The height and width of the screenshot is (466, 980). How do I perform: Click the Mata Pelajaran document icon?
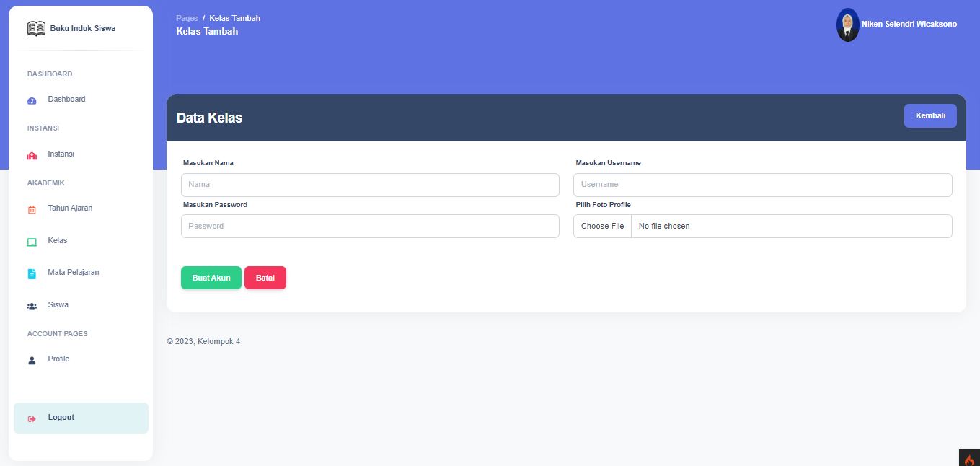point(32,274)
